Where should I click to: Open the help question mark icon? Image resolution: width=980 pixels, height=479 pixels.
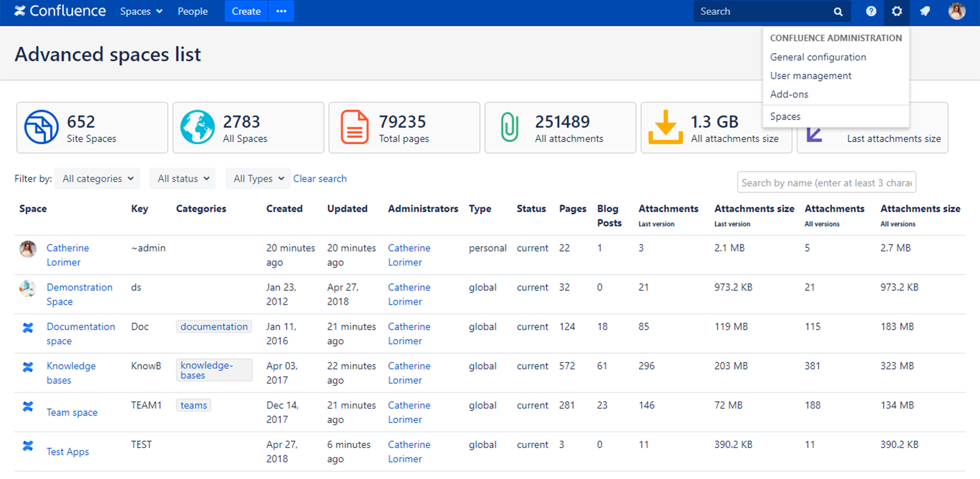[x=871, y=11]
